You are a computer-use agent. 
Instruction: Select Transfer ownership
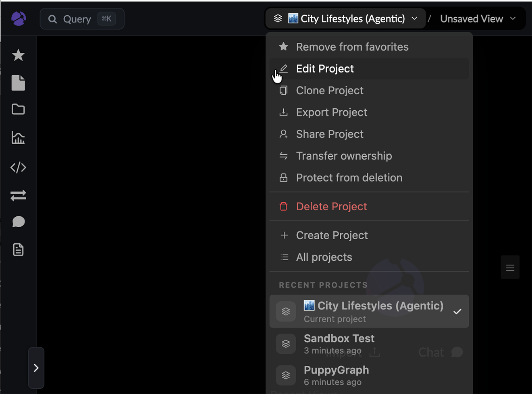369,156
